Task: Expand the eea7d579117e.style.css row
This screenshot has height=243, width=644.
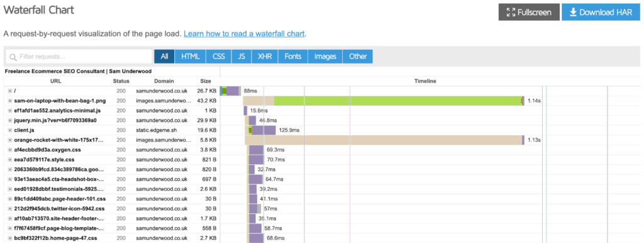Action: (x=10, y=159)
